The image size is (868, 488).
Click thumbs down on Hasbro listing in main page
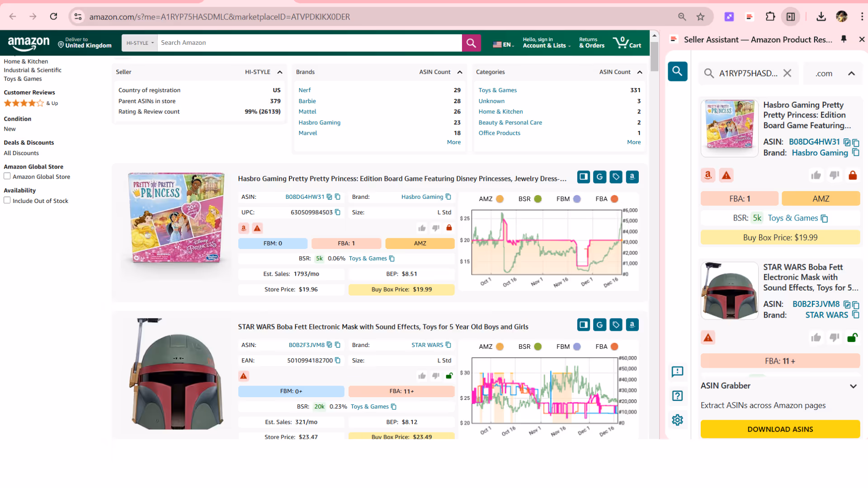coord(436,228)
